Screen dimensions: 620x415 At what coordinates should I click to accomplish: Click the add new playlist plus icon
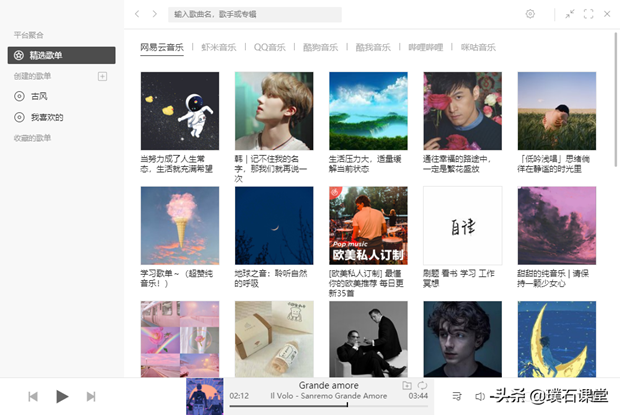[x=102, y=76]
